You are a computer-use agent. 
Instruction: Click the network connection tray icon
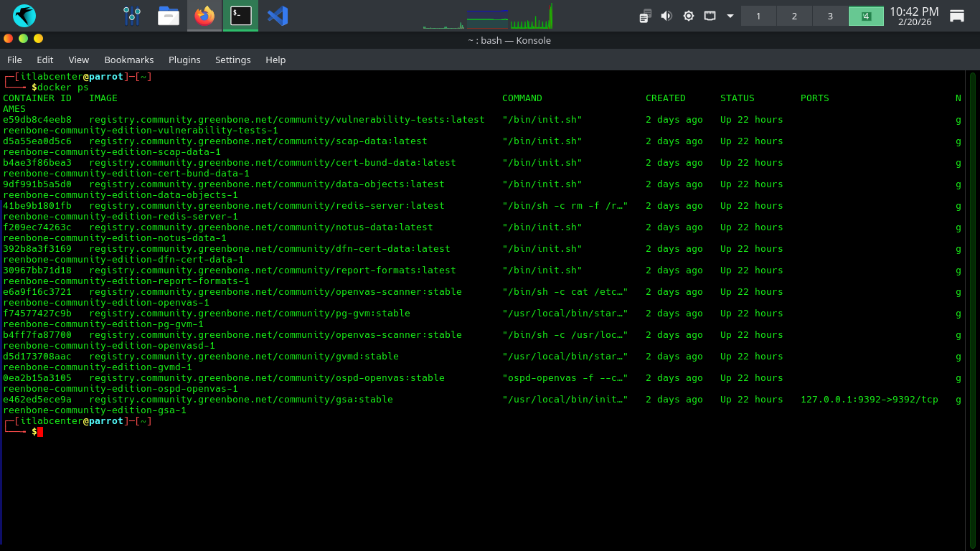click(x=710, y=16)
